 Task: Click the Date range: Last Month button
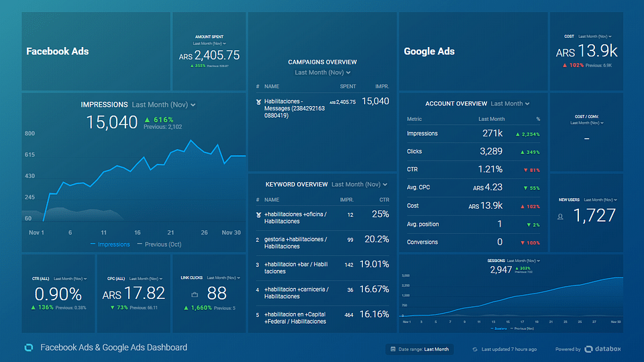tap(419, 349)
